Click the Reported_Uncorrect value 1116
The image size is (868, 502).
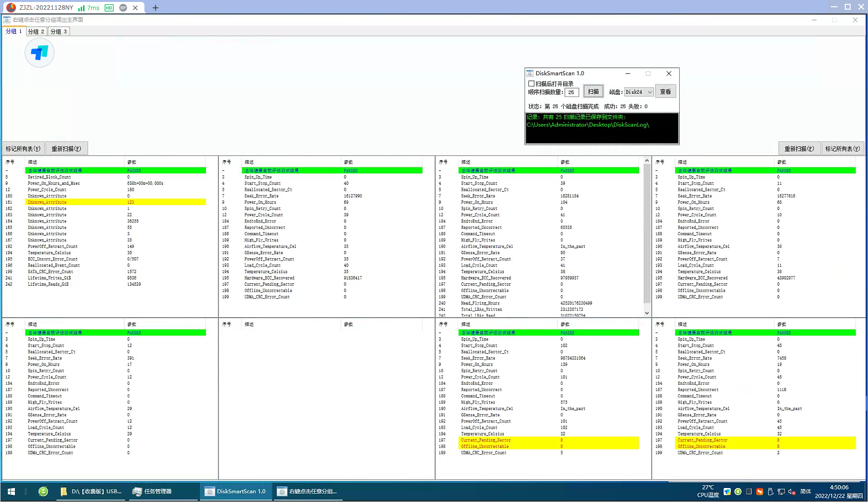point(782,390)
